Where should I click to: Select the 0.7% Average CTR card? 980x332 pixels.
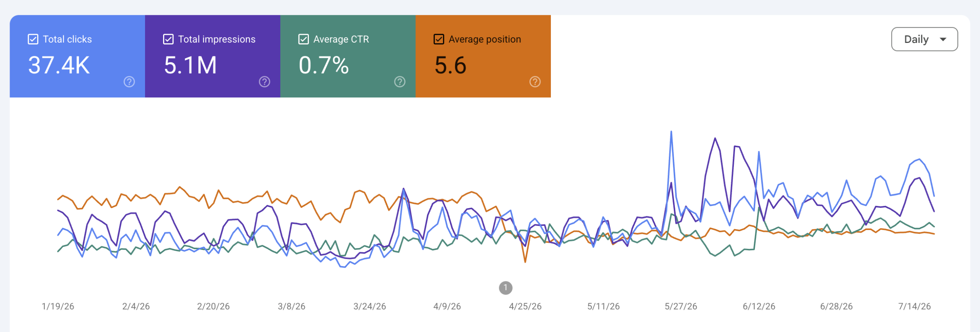348,56
